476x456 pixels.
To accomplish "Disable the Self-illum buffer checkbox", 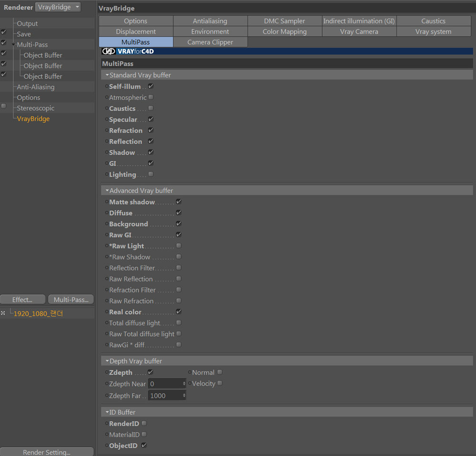I will coord(151,86).
